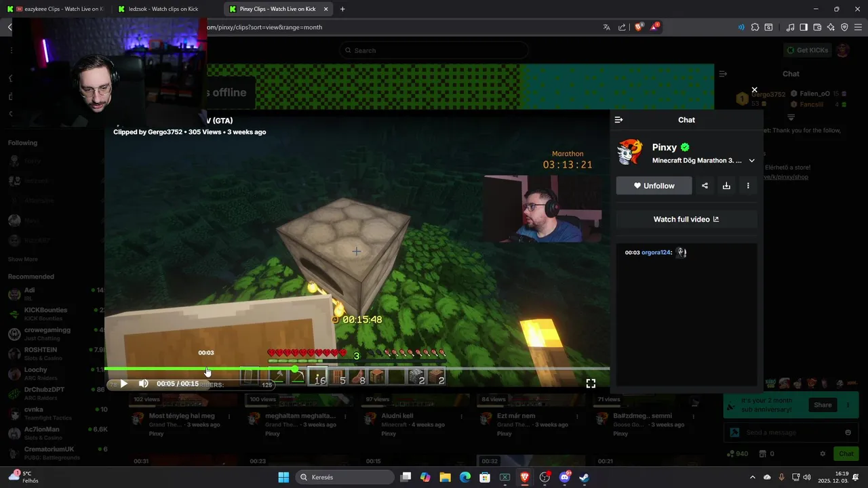Share this clip via share icon
868x488 pixels.
pos(705,186)
